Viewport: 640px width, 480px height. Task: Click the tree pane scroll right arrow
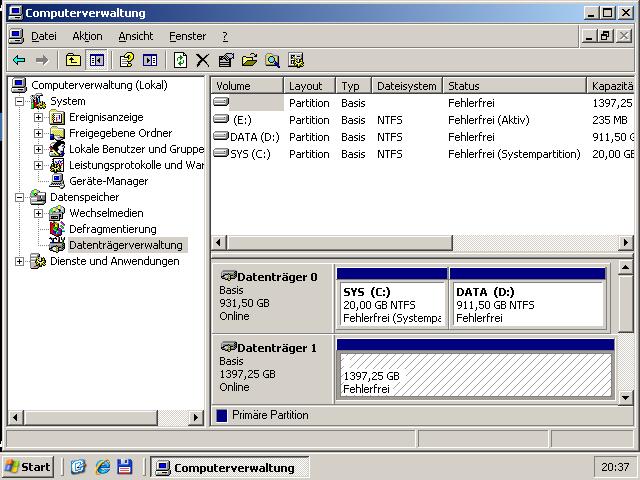[x=196, y=418]
